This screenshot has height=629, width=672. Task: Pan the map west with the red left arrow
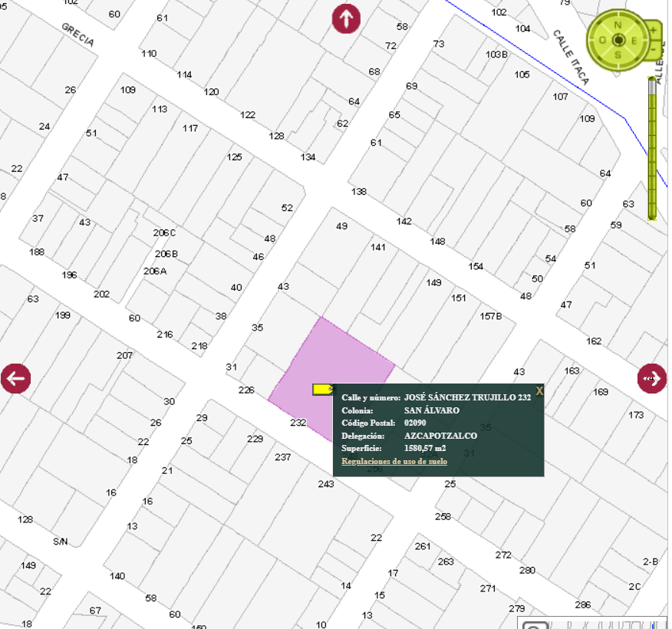pyautogui.click(x=16, y=378)
